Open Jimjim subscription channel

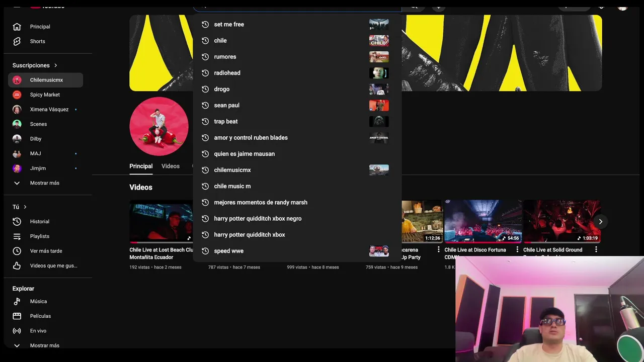(x=45, y=168)
